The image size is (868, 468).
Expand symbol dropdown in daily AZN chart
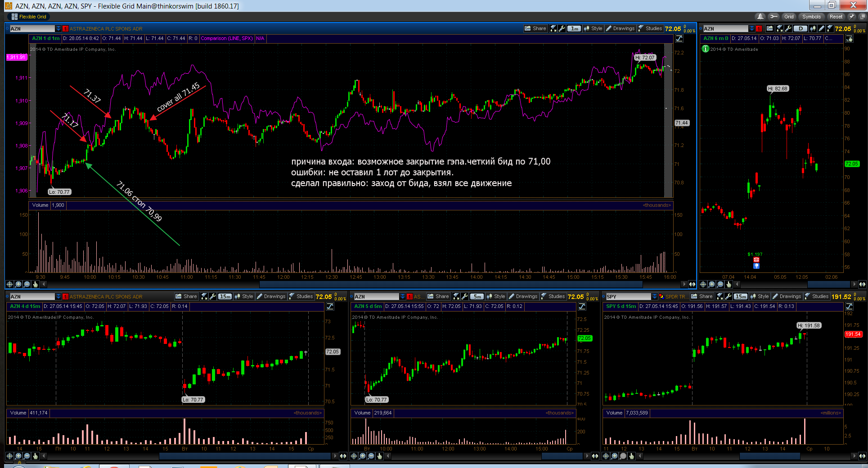point(751,29)
